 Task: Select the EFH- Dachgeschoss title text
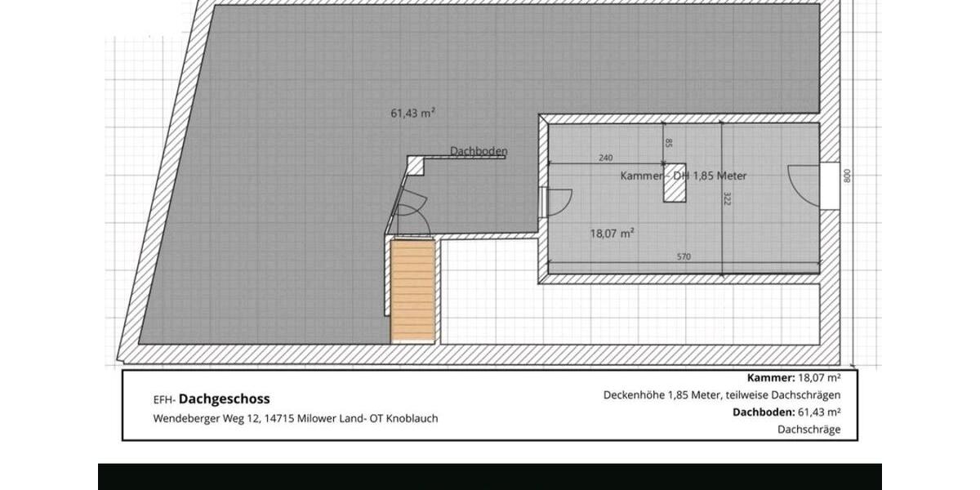pyautogui.click(x=211, y=399)
